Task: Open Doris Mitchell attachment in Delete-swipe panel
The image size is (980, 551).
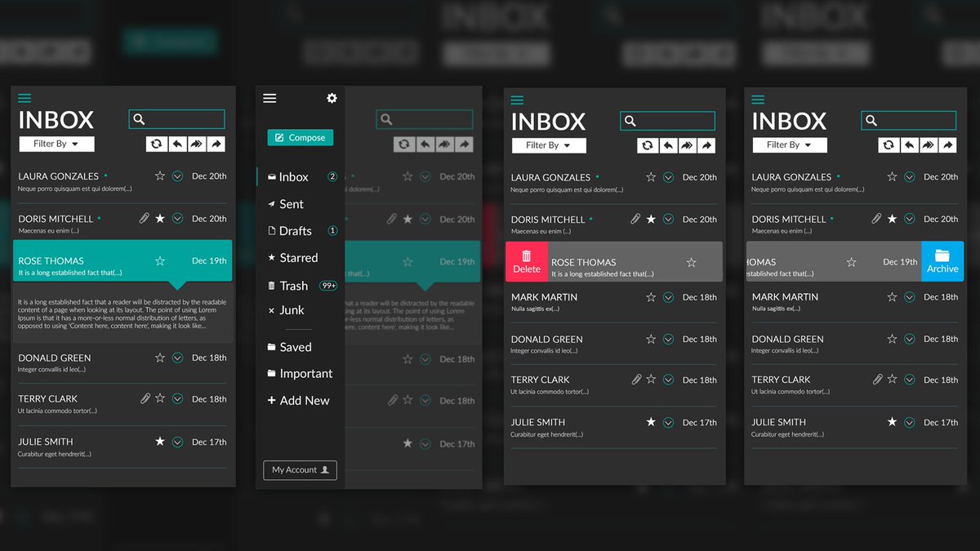Action: coord(635,219)
